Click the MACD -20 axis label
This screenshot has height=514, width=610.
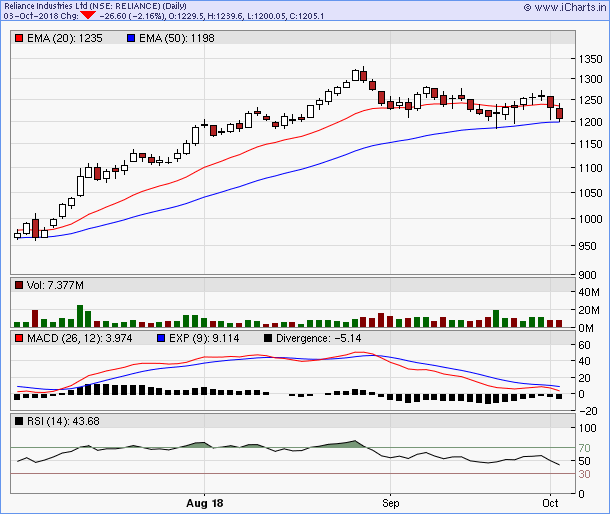pos(588,411)
